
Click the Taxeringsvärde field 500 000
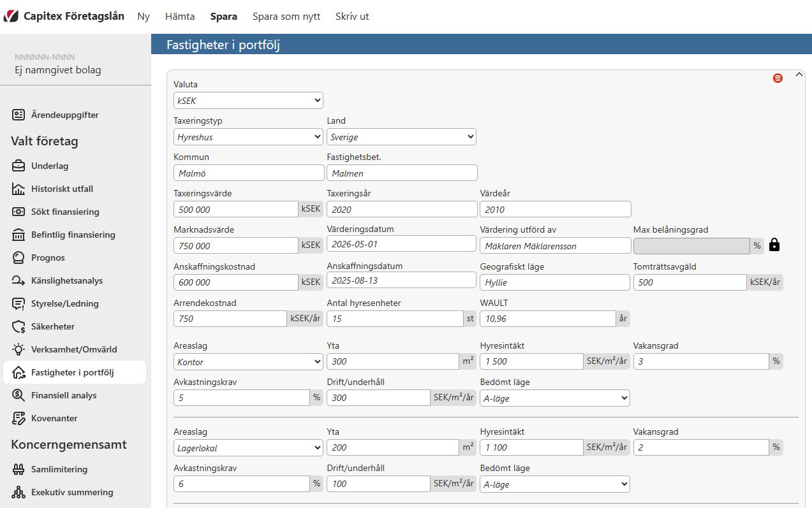tap(236, 209)
